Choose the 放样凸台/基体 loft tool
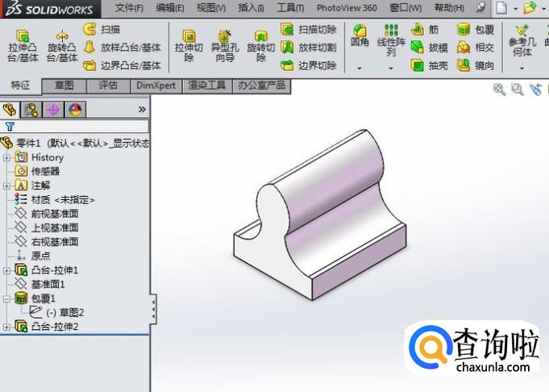The height and width of the screenshot is (392, 549). 123,48
